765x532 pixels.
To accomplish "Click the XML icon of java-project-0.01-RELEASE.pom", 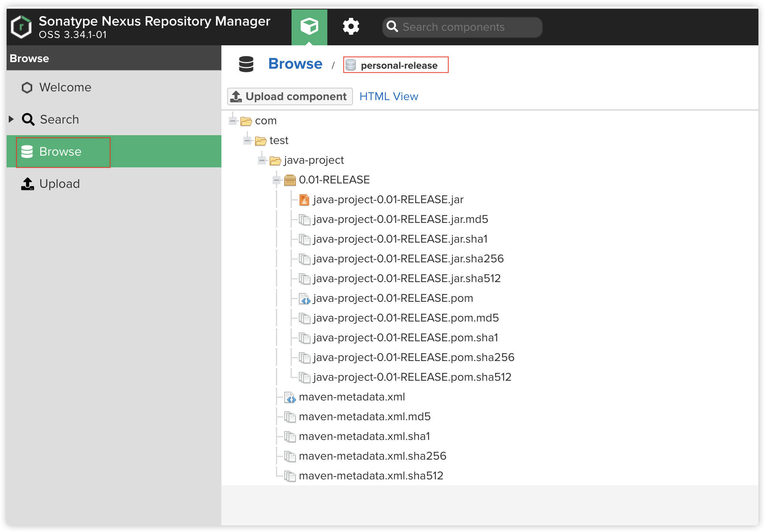I will (304, 299).
